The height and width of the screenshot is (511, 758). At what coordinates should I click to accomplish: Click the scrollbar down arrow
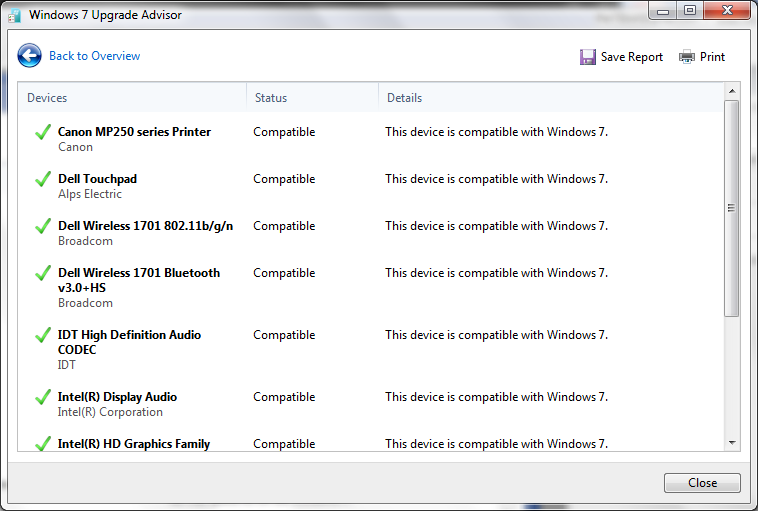click(732, 443)
